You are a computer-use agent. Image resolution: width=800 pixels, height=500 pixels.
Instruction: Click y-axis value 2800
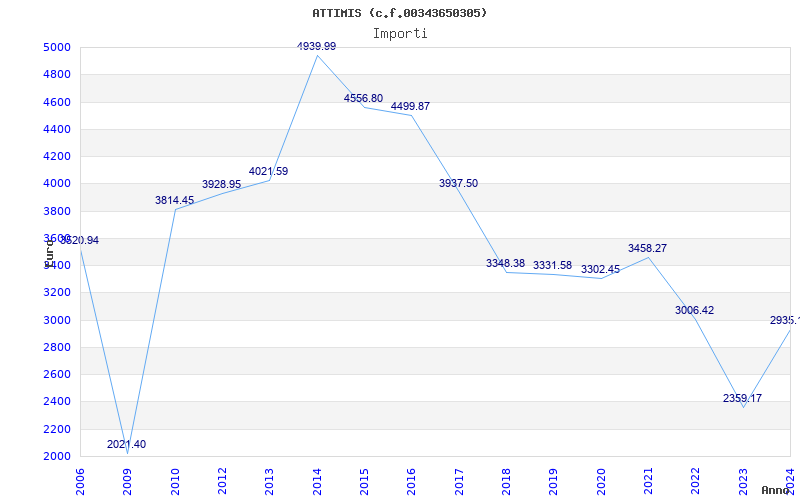[x=57, y=347]
